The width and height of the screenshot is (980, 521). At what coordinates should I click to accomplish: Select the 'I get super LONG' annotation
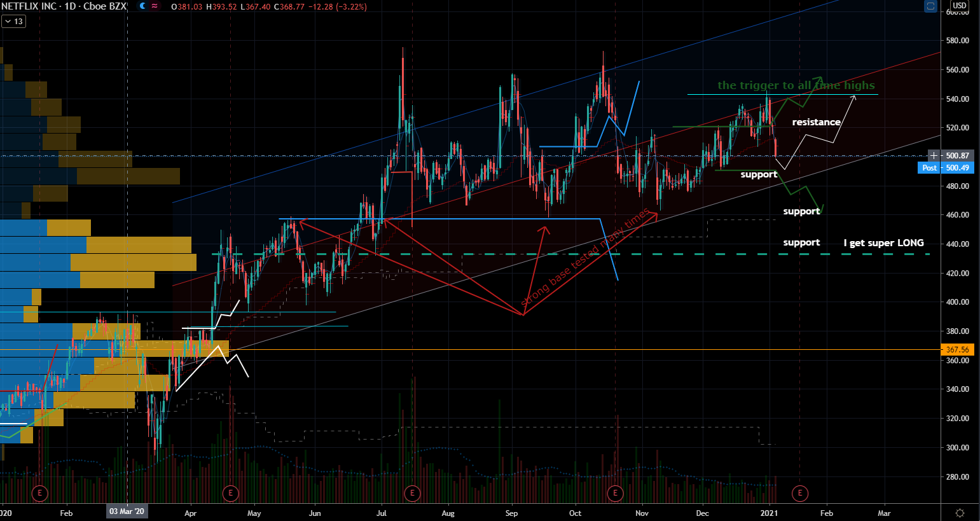click(884, 243)
